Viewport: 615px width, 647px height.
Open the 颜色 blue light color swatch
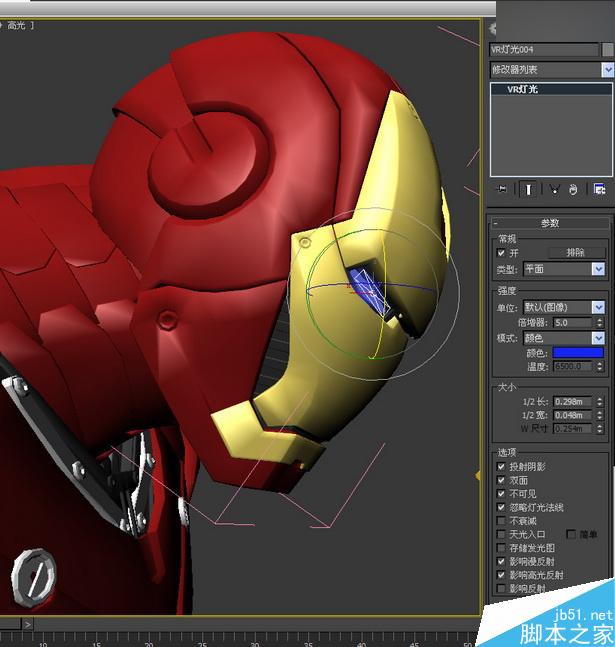click(578, 353)
